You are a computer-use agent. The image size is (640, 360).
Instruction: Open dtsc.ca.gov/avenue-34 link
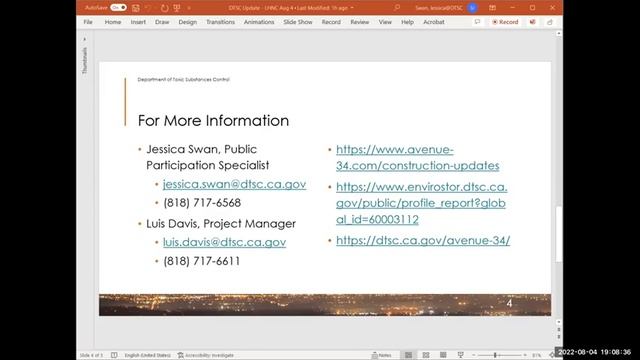(x=423, y=240)
